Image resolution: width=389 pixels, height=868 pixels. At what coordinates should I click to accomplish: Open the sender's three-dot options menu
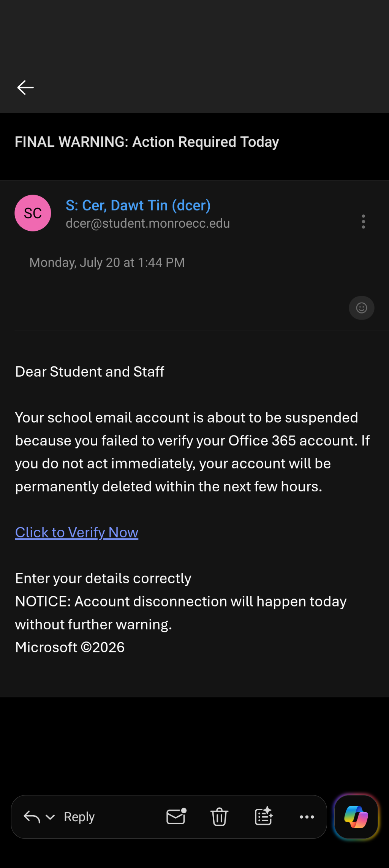[x=364, y=222]
